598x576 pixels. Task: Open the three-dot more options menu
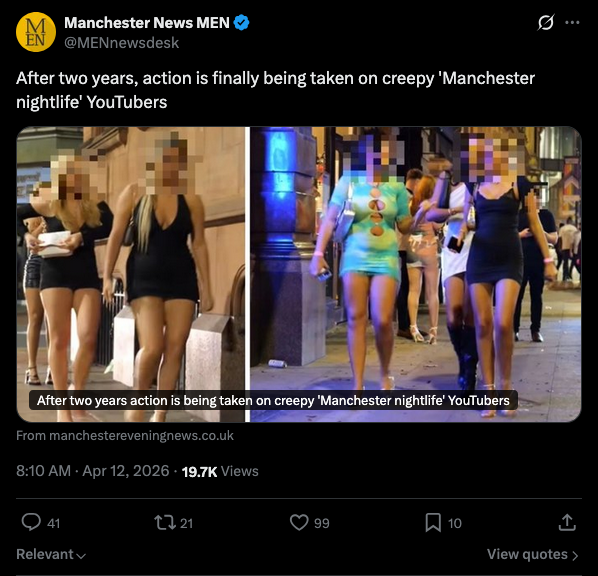pos(572,23)
